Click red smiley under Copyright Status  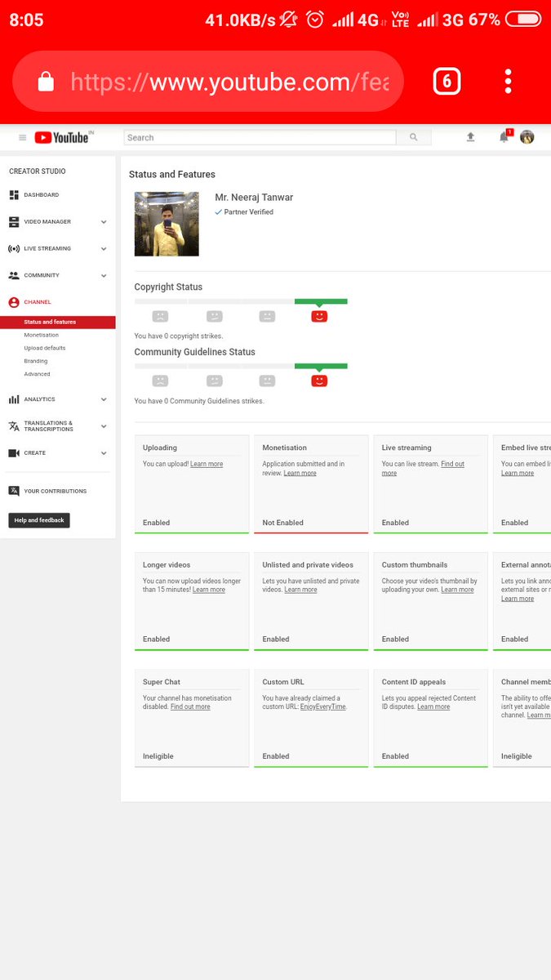pyautogui.click(x=319, y=315)
